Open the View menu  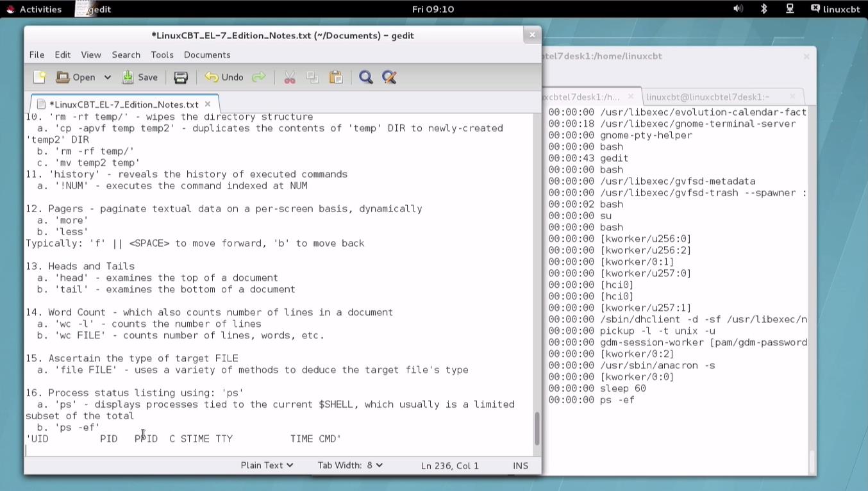point(90,54)
